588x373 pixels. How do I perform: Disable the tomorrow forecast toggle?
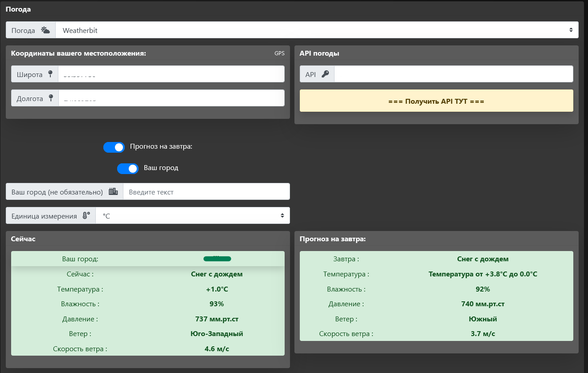point(114,147)
